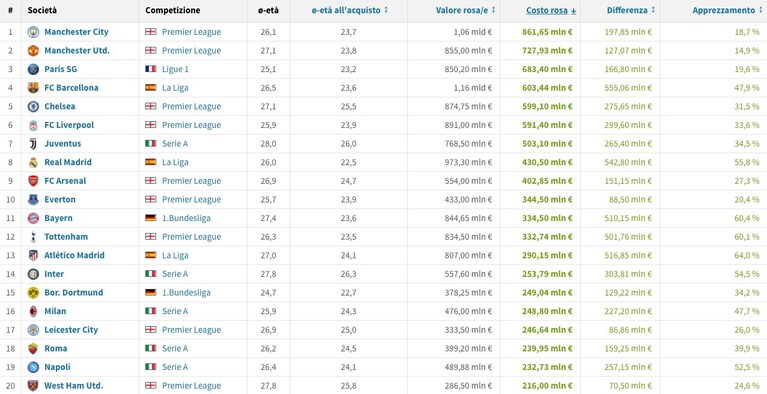Click the Chelsea club crest
Image resolution: width=767 pixels, height=394 pixels.
[x=33, y=106]
